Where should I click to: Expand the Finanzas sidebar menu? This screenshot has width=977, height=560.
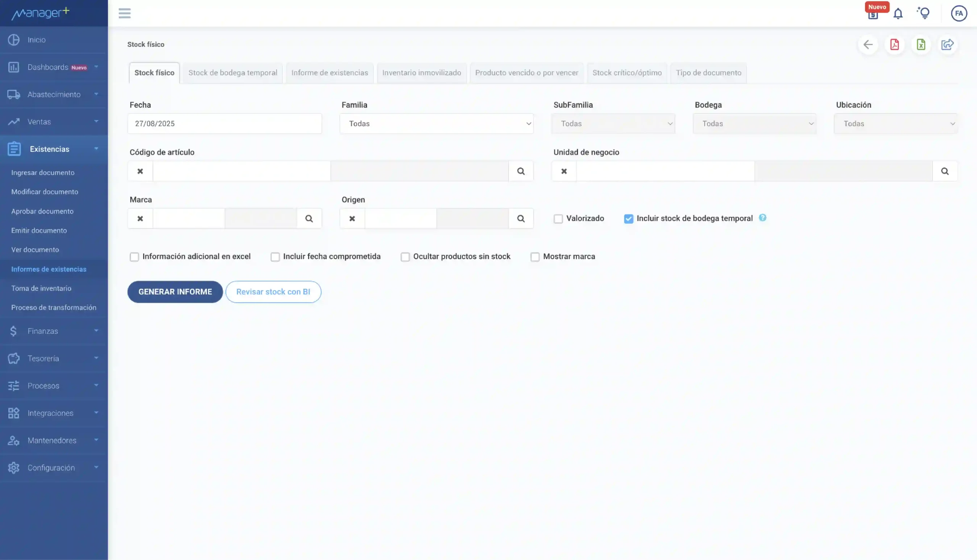pos(54,331)
